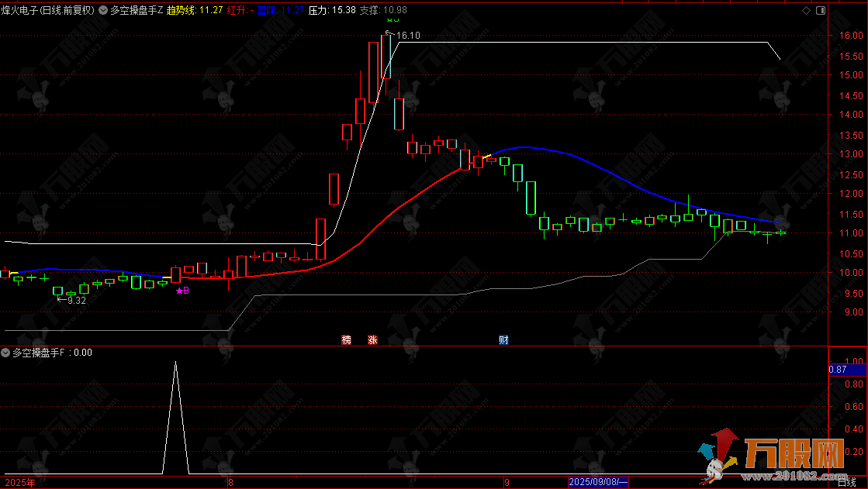Expand the dropdown beside 多空操盘手F indicator
This screenshot has width=868, height=489.
pyautogui.click(x=5, y=353)
